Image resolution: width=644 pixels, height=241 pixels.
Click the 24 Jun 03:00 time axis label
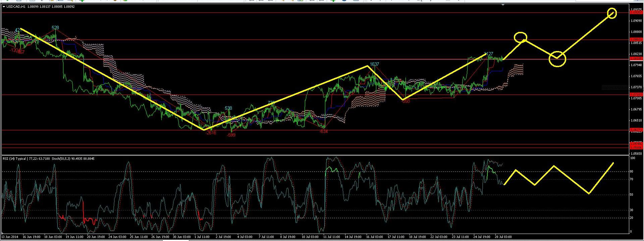pyautogui.click(x=117, y=237)
